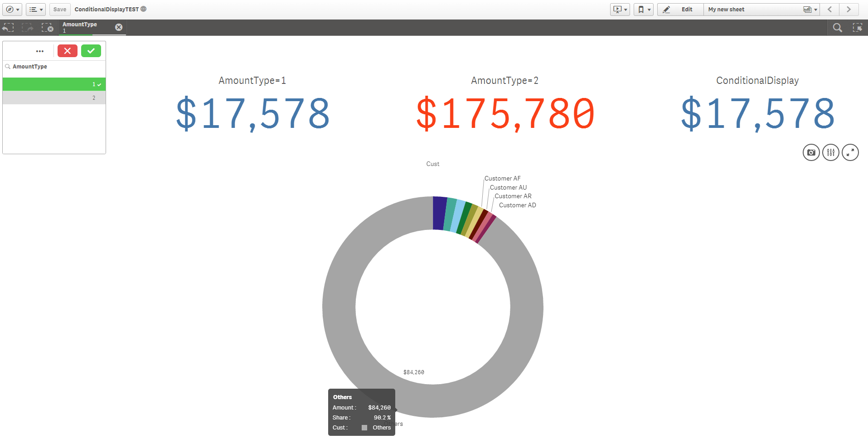Click the Customer AD label
The image size is (868, 444).
tap(518, 205)
